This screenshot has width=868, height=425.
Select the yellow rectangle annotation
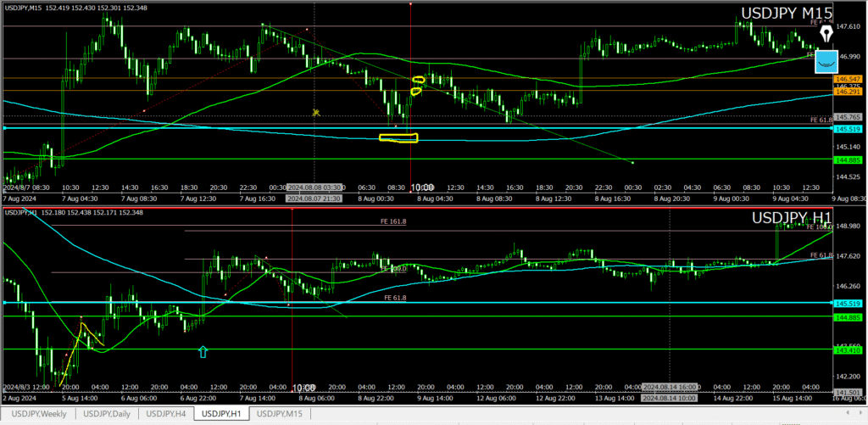(x=398, y=137)
